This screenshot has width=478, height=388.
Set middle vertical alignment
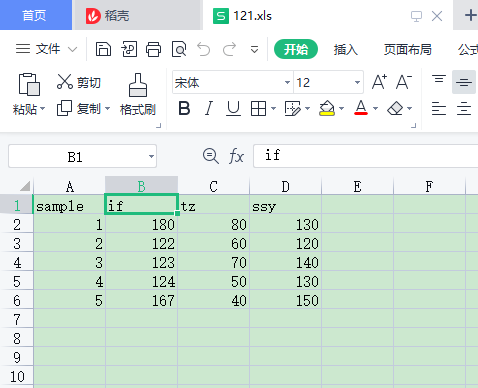[x=464, y=82]
